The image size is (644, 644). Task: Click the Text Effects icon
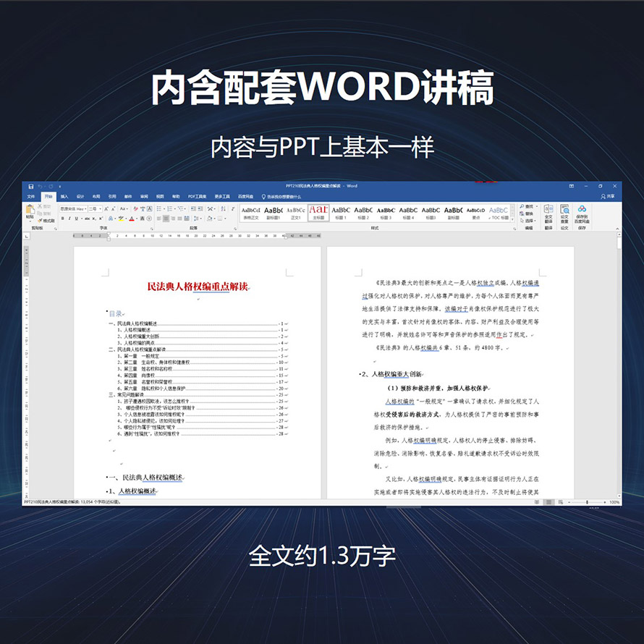coord(111,219)
